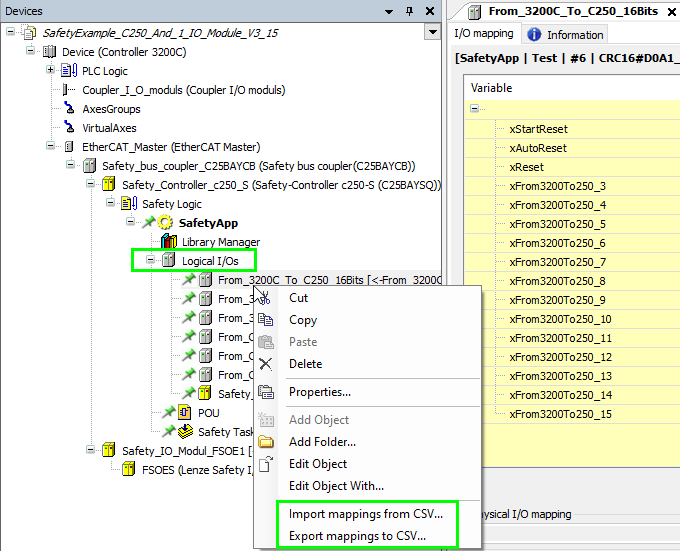This screenshot has width=680, height=551.
Task: Open the device tree view dropdown button
Action: click(x=432, y=32)
